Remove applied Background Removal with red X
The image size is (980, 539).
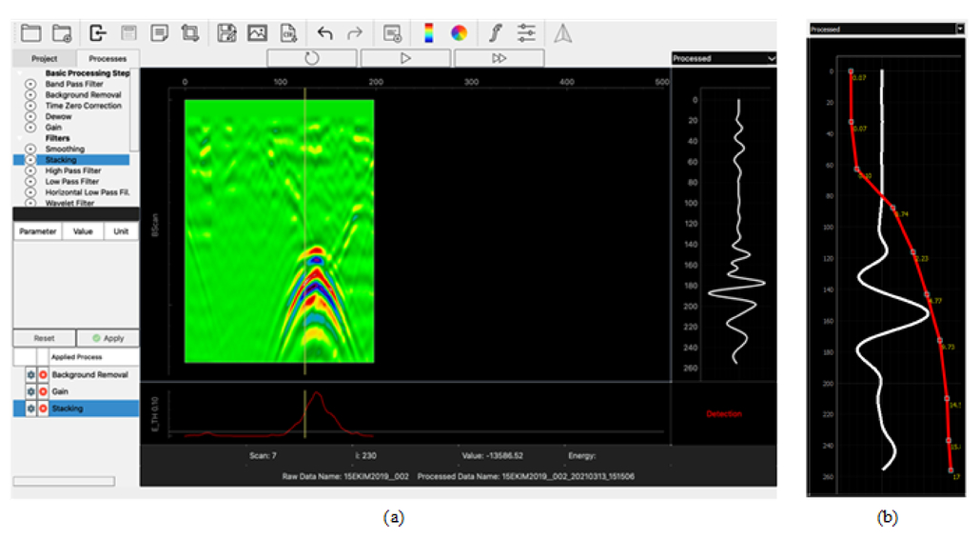point(43,374)
